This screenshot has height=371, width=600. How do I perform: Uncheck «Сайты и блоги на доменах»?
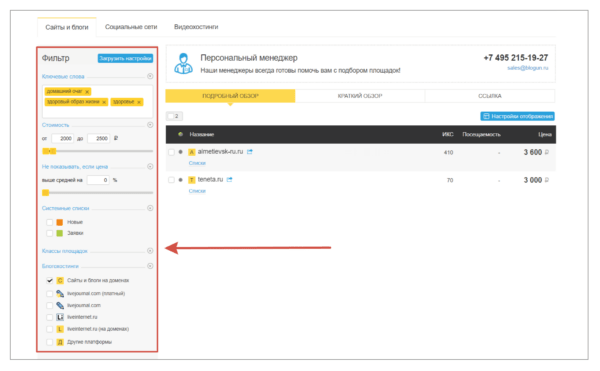point(49,280)
